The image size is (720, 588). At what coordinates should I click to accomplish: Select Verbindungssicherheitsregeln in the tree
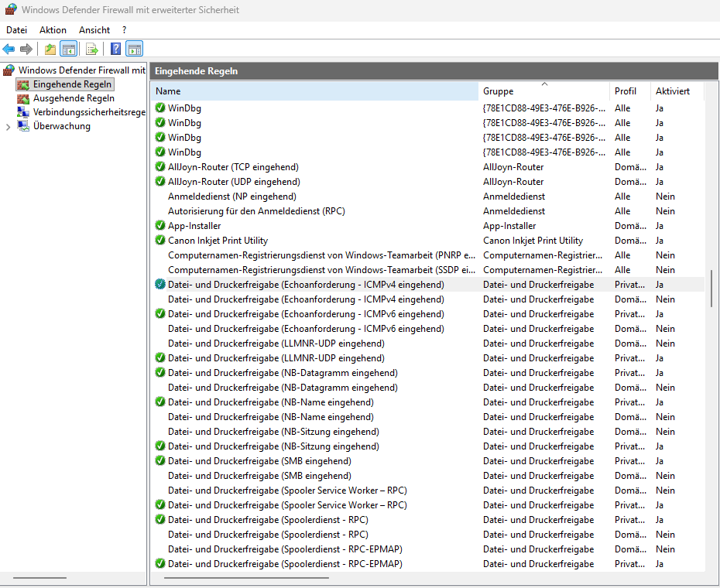pyautogui.click(x=89, y=112)
